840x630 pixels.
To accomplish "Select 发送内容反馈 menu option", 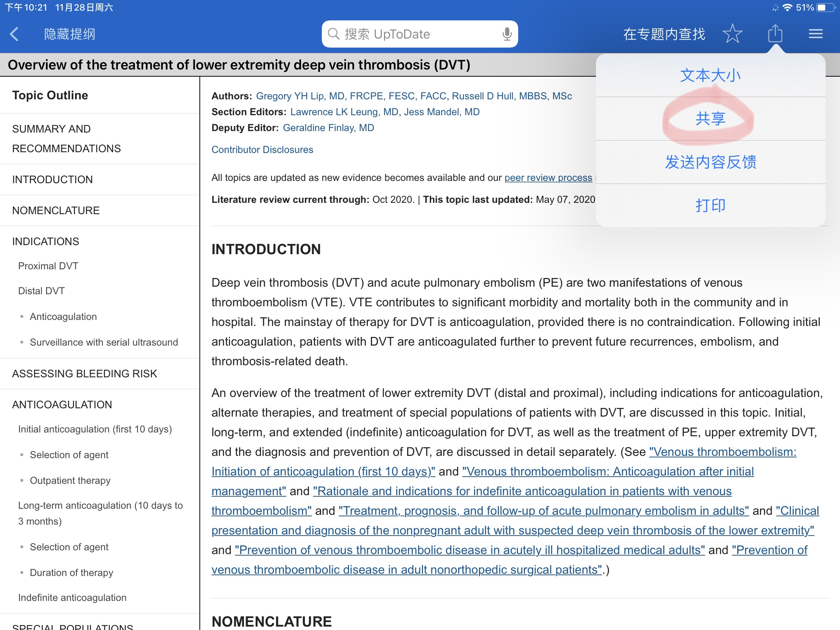I will point(710,162).
